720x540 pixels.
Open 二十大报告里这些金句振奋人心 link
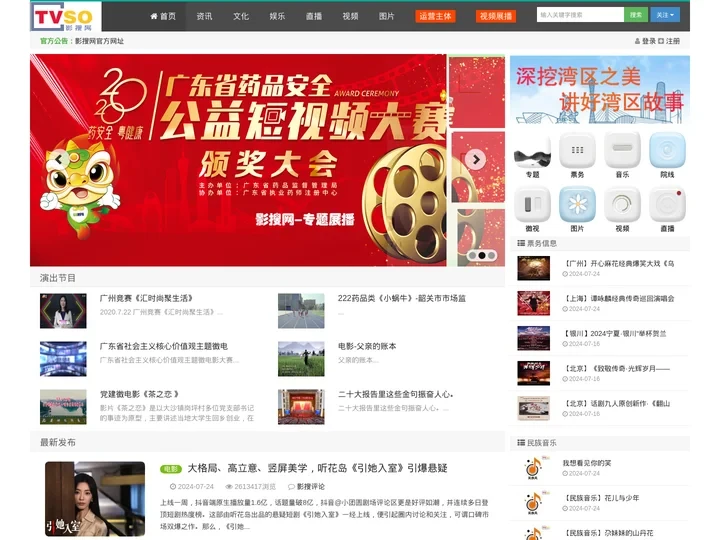click(396, 394)
